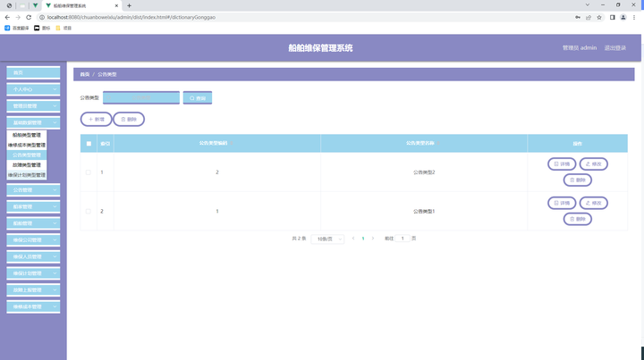
Task: Click the previous page arrow in pagination
Action: tap(353, 239)
